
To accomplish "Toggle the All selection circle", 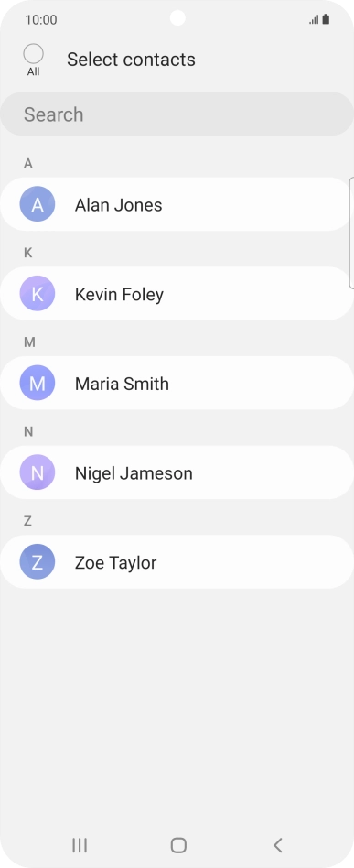I will pos(33,54).
